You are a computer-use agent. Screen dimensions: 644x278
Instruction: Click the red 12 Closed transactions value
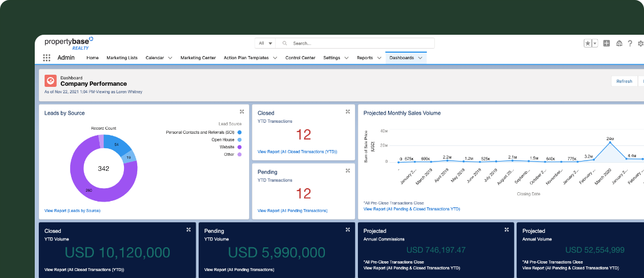[303, 134]
